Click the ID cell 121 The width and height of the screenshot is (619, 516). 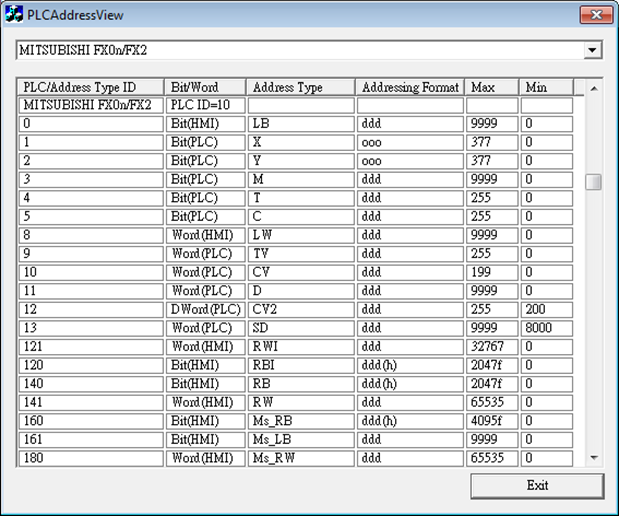point(91,346)
